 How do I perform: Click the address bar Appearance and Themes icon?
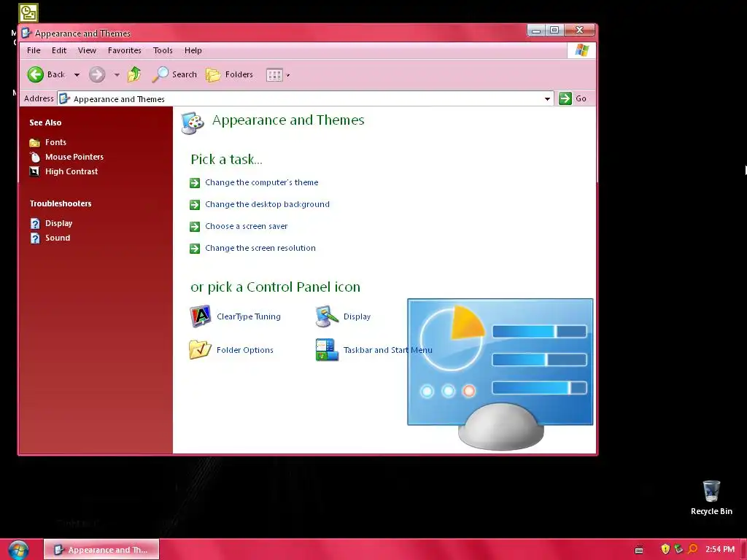tap(64, 98)
